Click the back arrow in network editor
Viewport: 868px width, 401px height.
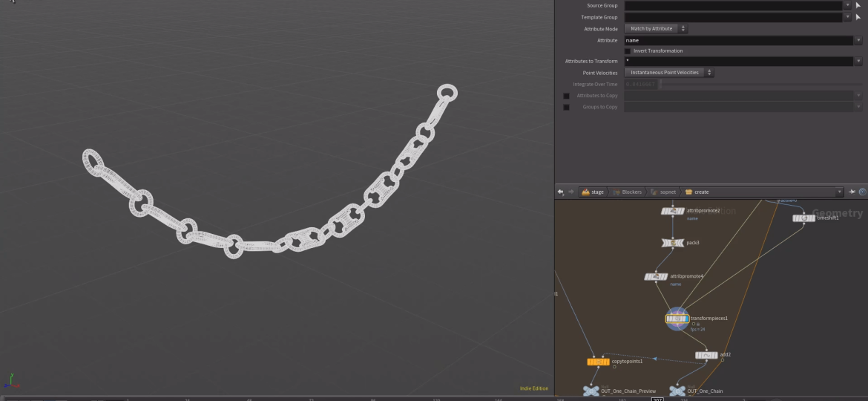(560, 192)
